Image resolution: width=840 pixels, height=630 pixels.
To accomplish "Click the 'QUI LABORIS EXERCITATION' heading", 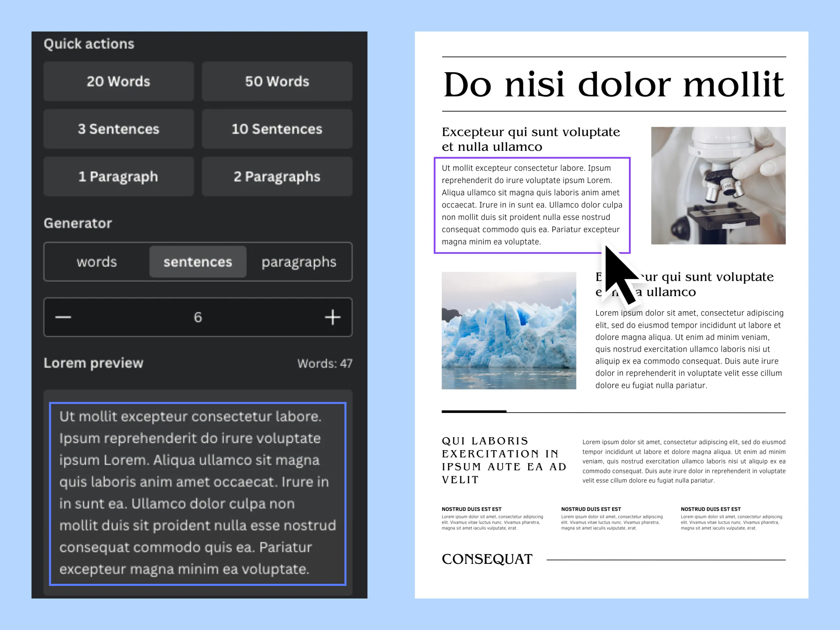I will (x=504, y=460).
